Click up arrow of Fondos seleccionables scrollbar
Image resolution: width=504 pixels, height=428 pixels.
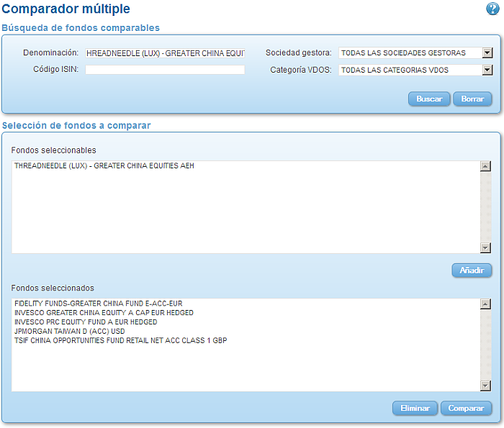tap(485, 166)
